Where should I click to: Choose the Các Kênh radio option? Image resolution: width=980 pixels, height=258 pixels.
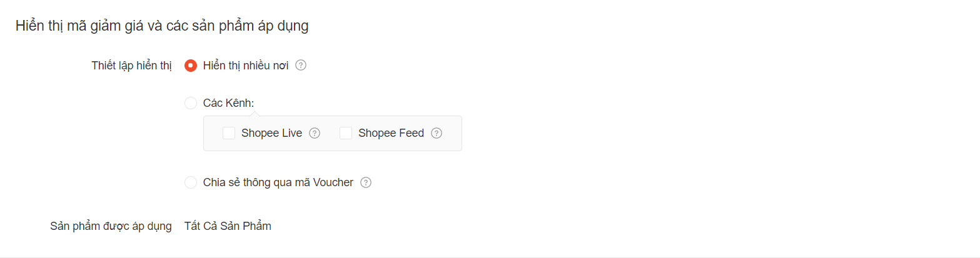point(191,103)
